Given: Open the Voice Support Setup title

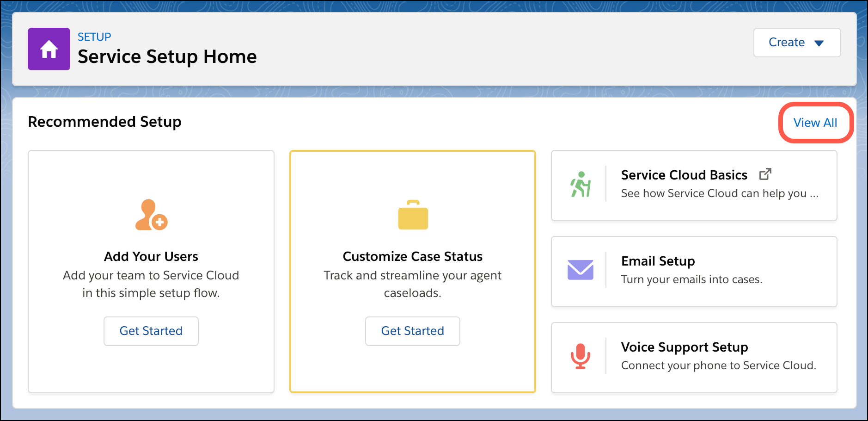Looking at the screenshot, I should pyautogui.click(x=684, y=347).
